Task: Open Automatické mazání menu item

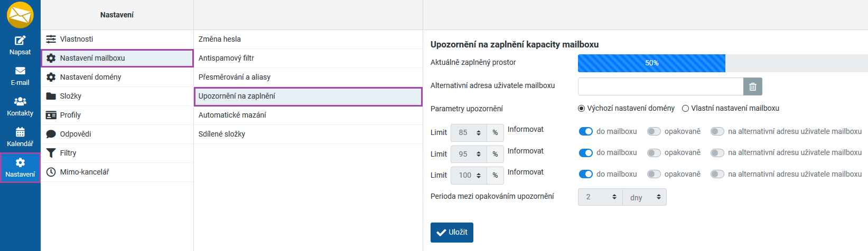Action: 232,115
